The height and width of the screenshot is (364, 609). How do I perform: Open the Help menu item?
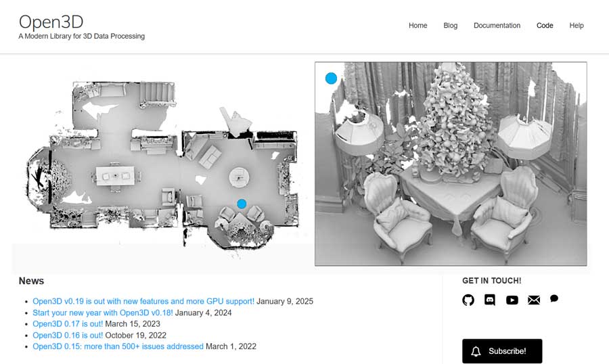click(577, 26)
